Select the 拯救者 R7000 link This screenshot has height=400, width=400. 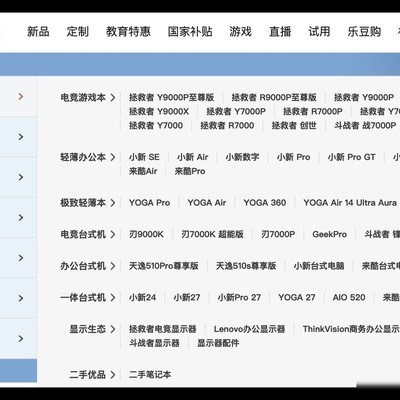(x=227, y=126)
